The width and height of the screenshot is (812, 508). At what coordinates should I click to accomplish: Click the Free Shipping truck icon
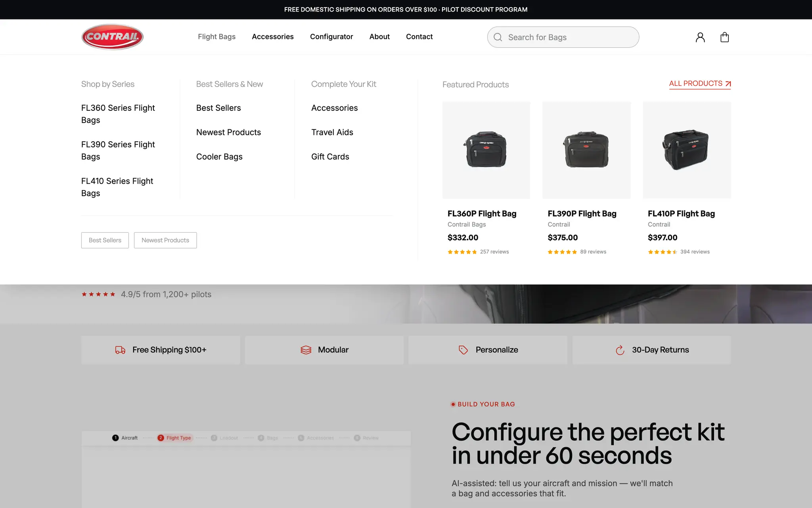pyautogui.click(x=120, y=350)
